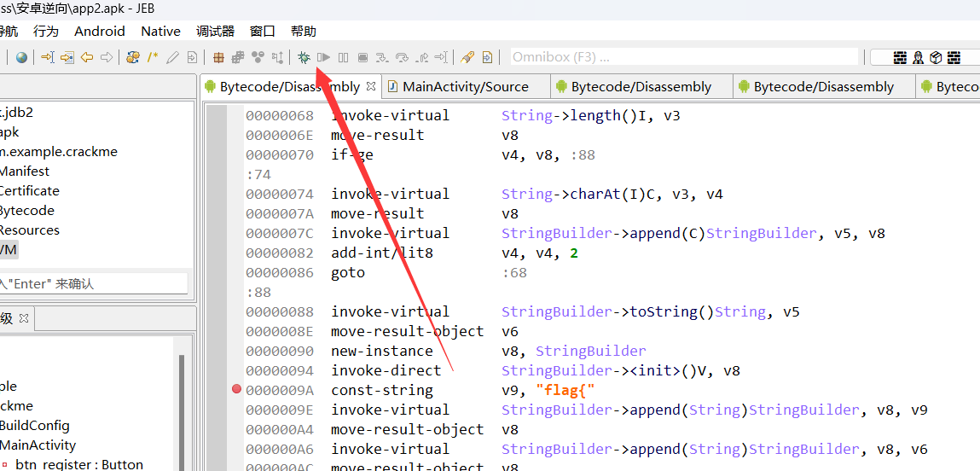Image resolution: width=980 pixels, height=471 pixels.
Task: Select the MainActivity node in hierarchy tree
Action: pyautogui.click(x=38, y=445)
